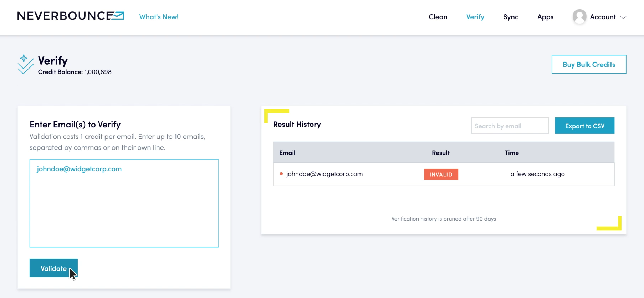Click the Result History heading
Viewport: 644px width, 298px height.
point(297,124)
